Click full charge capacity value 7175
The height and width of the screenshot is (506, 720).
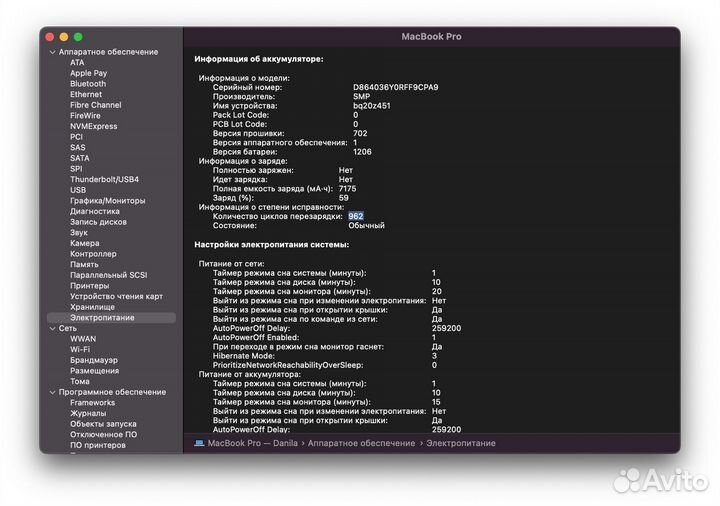point(347,189)
